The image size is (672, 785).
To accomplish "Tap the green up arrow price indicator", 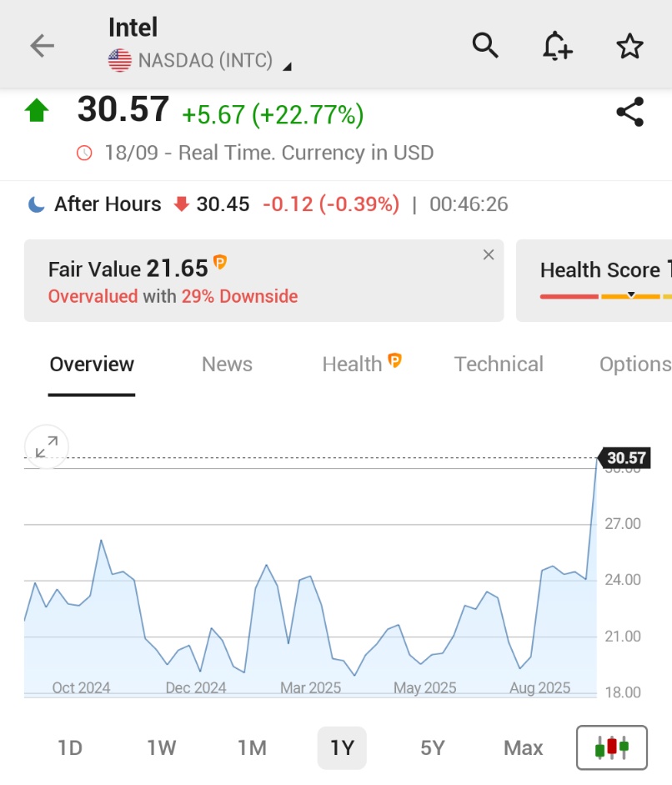I will click(37, 111).
